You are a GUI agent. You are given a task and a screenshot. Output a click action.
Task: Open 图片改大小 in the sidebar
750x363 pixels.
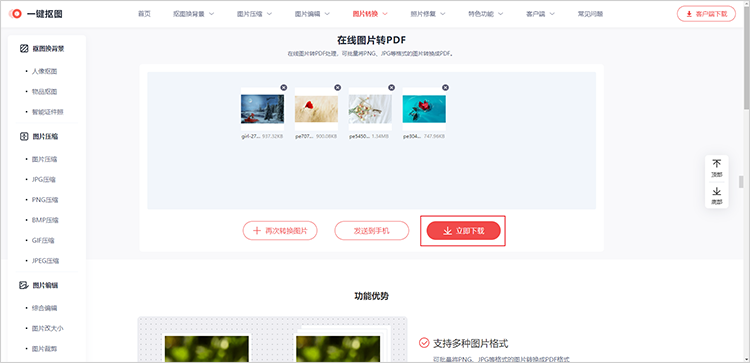point(48,329)
